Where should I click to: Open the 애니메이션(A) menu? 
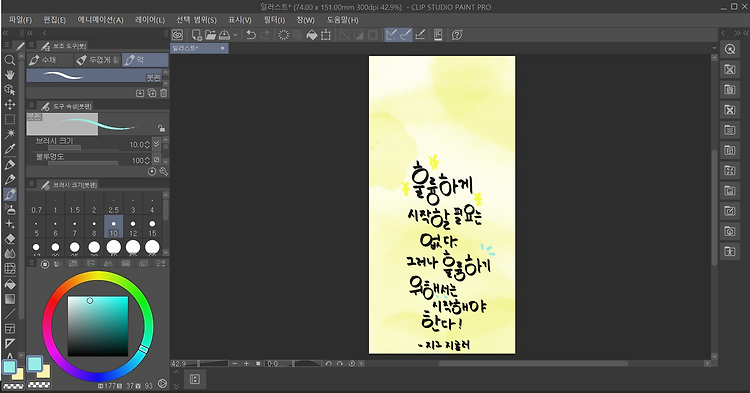(100, 20)
